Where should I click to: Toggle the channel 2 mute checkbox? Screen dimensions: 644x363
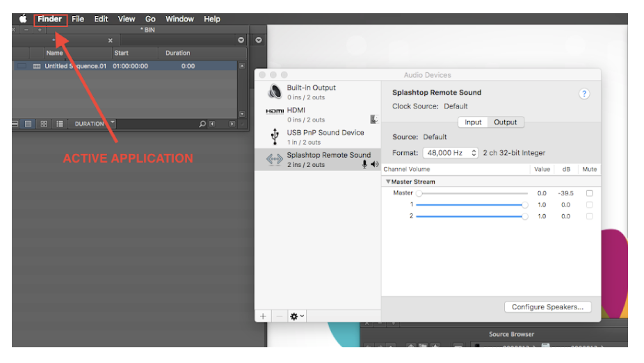pyautogui.click(x=589, y=216)
